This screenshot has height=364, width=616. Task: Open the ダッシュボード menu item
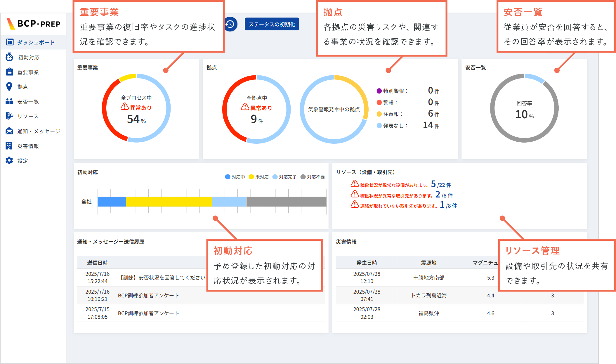36,42
